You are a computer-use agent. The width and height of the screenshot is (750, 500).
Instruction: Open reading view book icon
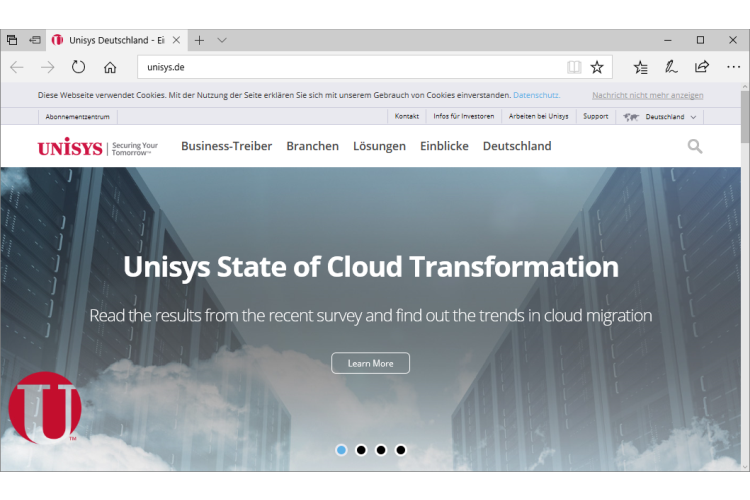click(574, 67)
